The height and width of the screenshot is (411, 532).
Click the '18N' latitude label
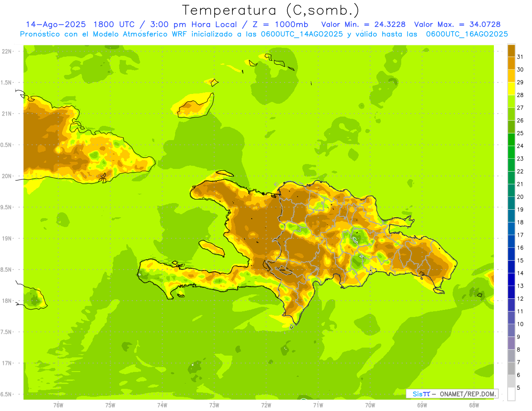pos(7,301)
